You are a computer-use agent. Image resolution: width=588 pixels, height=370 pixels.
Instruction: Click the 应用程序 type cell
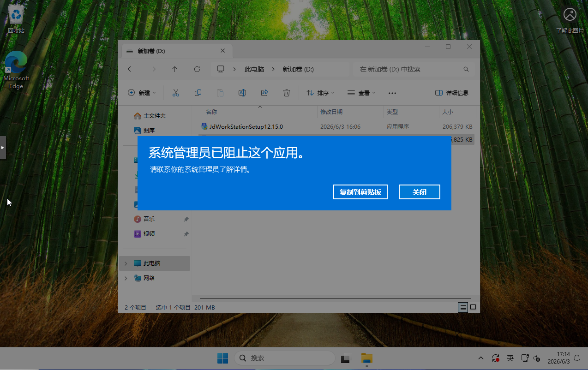click(398, 126)
